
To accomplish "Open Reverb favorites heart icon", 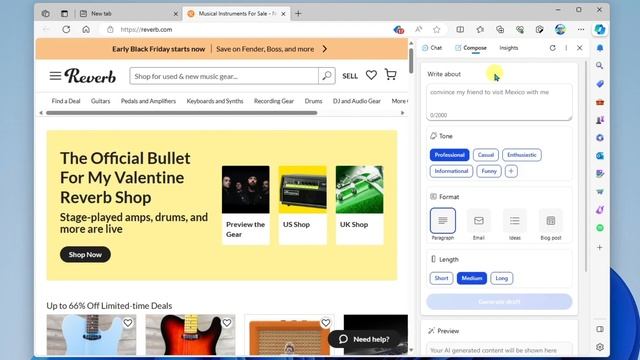I will click(x=371, y=75).
